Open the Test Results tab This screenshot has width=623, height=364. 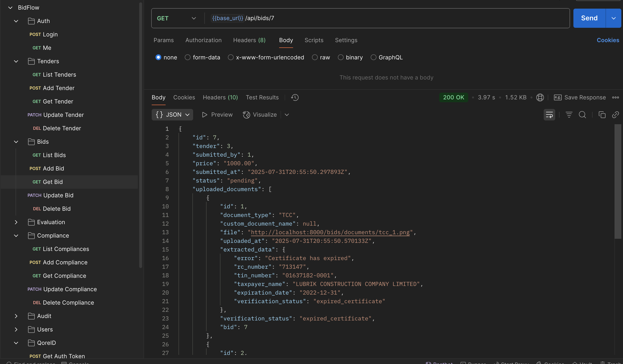[x=262, y=97]
